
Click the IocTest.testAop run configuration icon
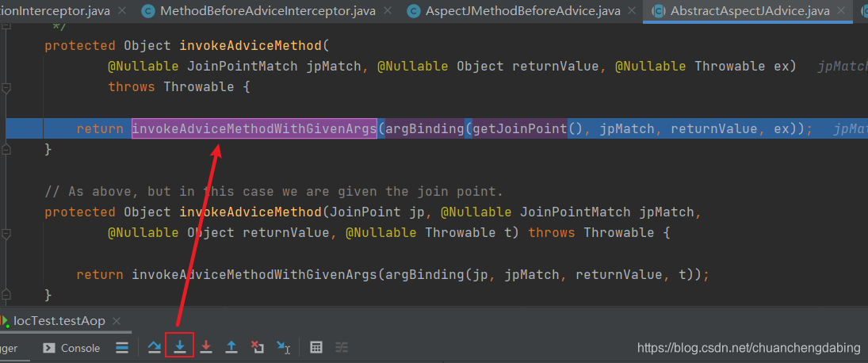point(5,321)
